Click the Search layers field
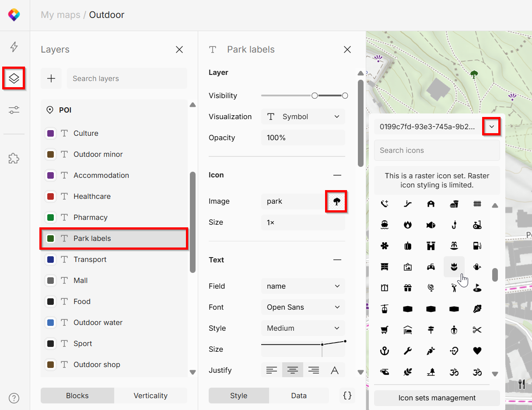 tap(127, 78)
